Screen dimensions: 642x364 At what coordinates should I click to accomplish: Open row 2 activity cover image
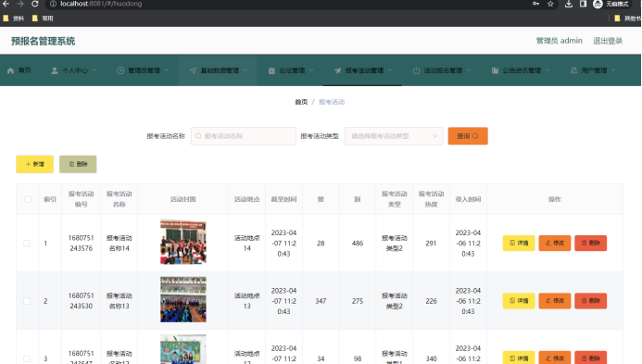183,300
